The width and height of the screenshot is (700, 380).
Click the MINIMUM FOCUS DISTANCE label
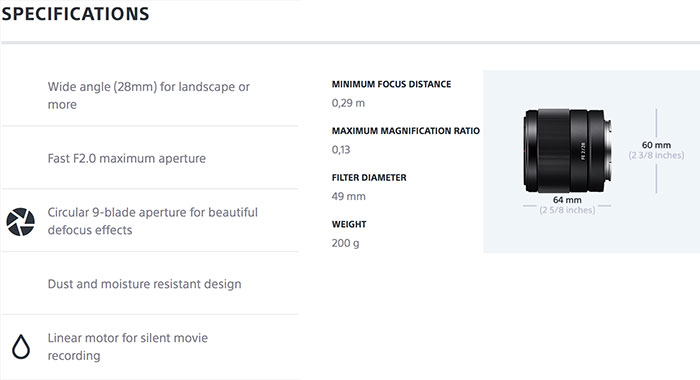click(392, 84)
